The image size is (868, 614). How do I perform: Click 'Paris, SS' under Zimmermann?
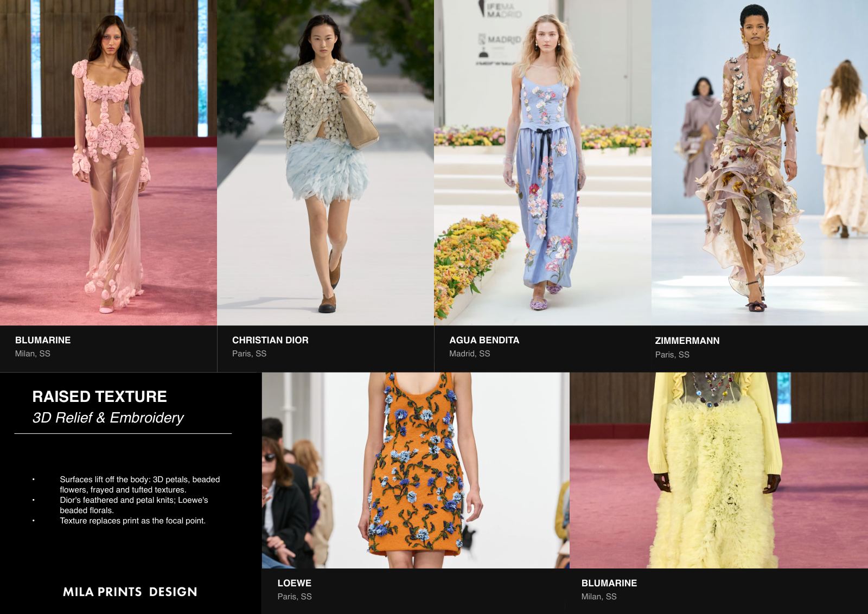click(x=672, y=355)
